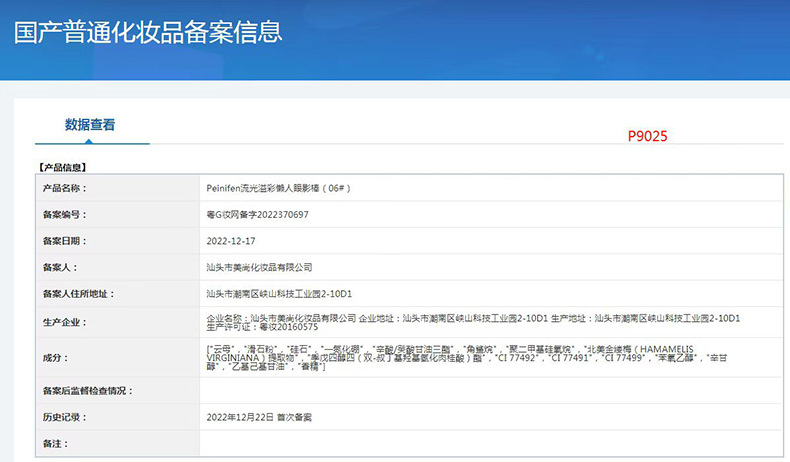Click the 备案日期 label
This screenshot has height=462, width=790.
(x=64, y=241)
